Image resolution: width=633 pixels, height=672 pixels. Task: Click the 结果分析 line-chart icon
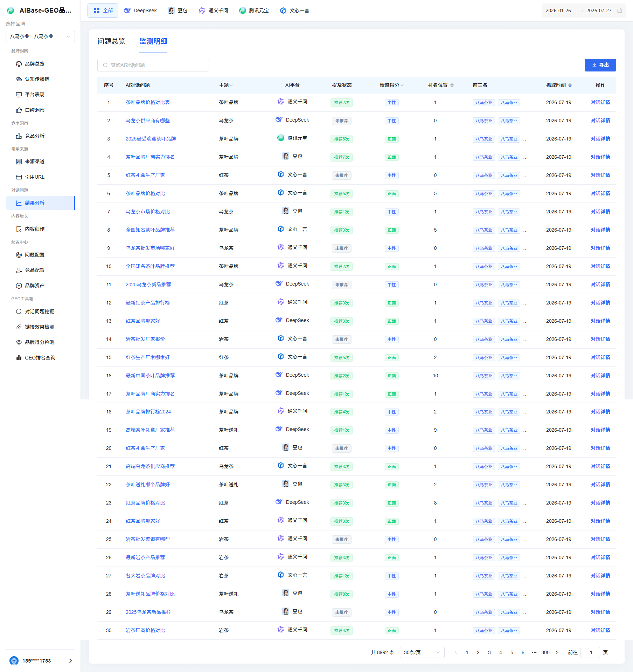pyautogui.click(x=19, y=203)
